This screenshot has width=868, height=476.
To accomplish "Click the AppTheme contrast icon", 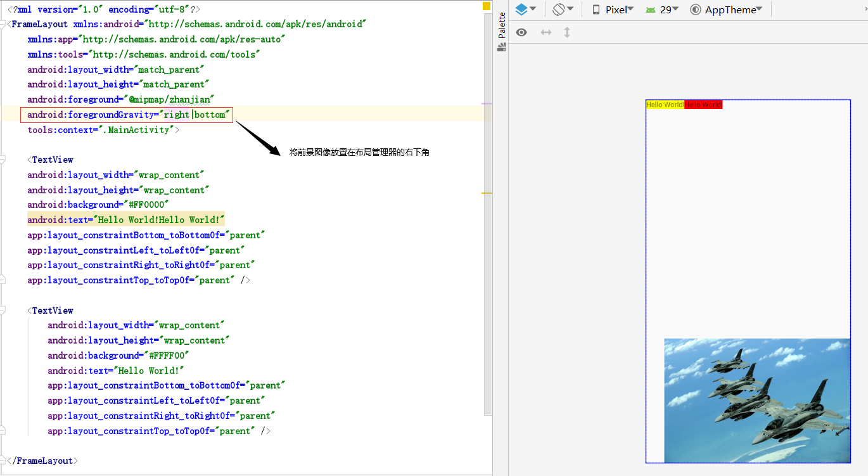I will click(696, 10).
